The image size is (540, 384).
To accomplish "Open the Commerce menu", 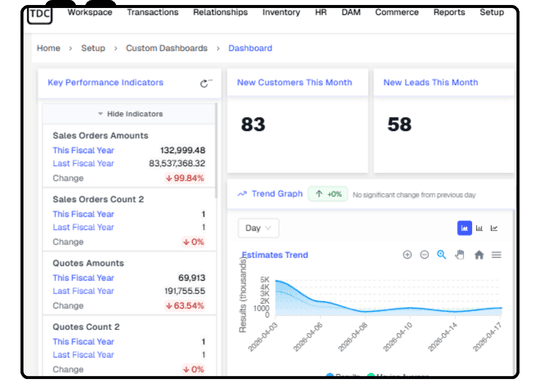I will [397, 12].
